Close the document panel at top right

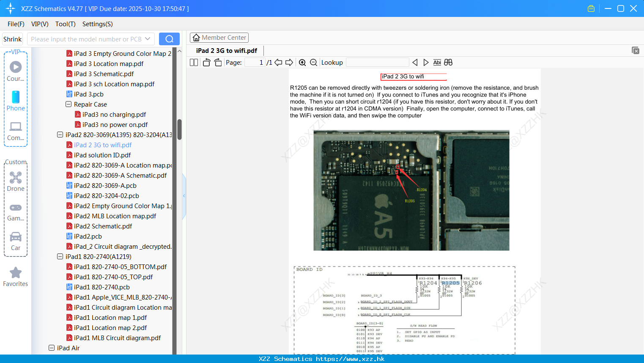(635, 50)
